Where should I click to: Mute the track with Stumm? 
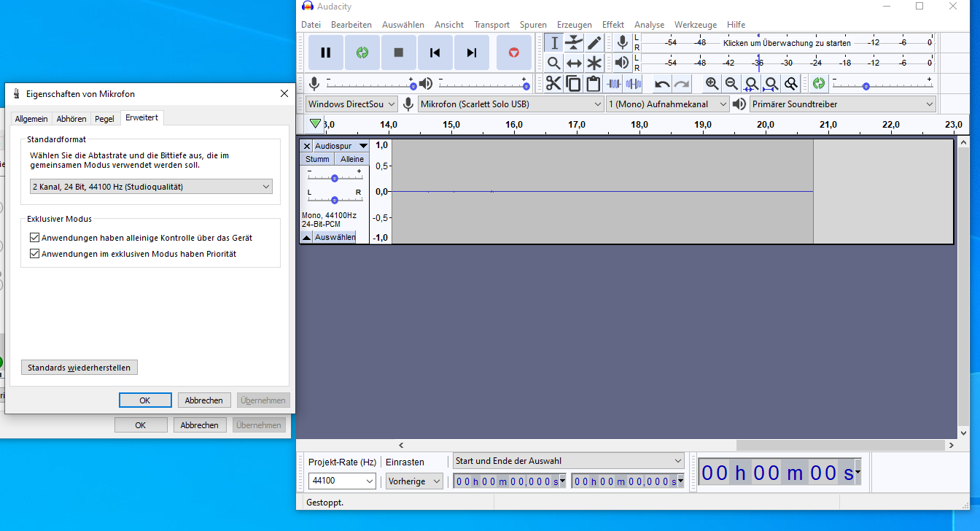coord(317,159)
